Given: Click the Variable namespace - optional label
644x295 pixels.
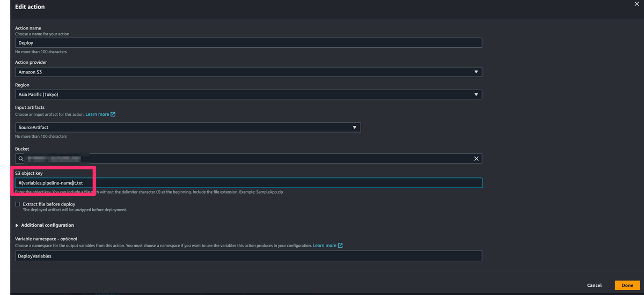Looking at the screenshot, I should point(46,239).
